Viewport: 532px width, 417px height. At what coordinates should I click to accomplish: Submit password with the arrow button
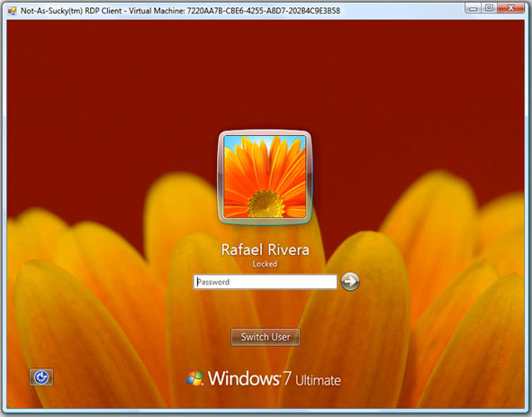tap(350, 281)
